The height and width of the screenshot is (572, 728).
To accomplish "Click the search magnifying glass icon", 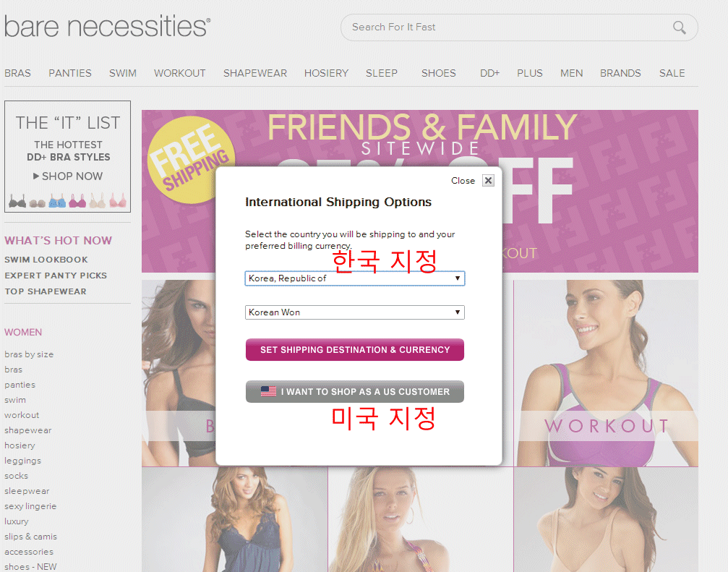I will 679,27.
